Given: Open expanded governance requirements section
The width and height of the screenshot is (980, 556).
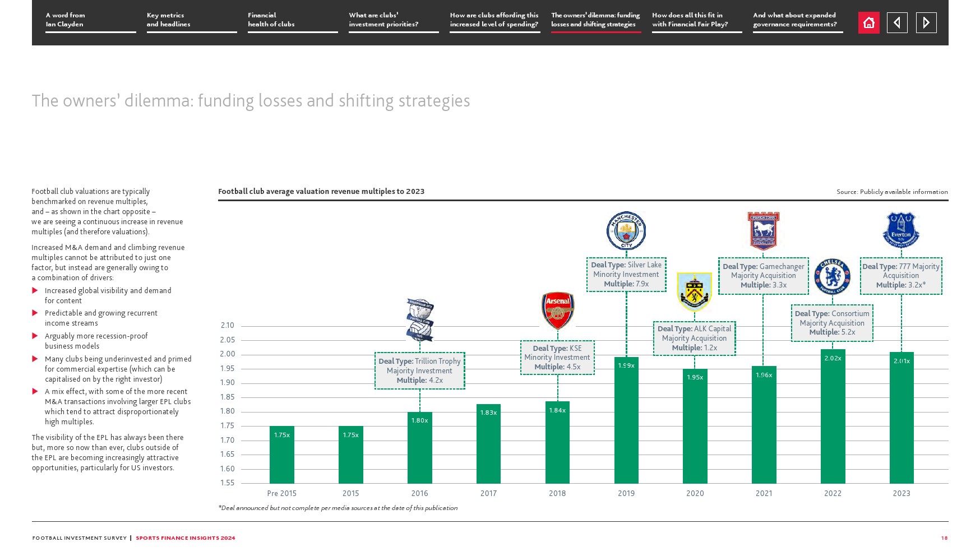Looking at the screenshot, I should [797, 20].
